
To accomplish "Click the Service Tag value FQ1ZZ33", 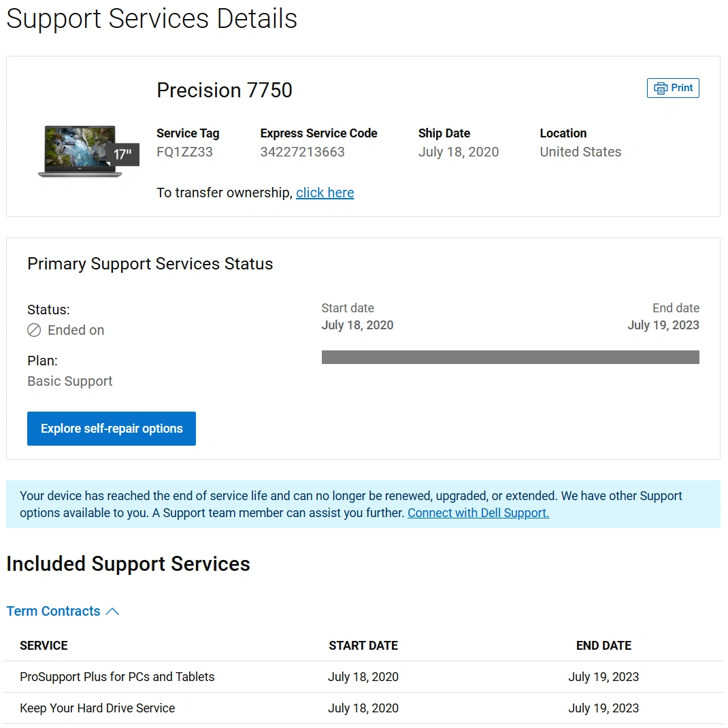I will pos(184,152).
